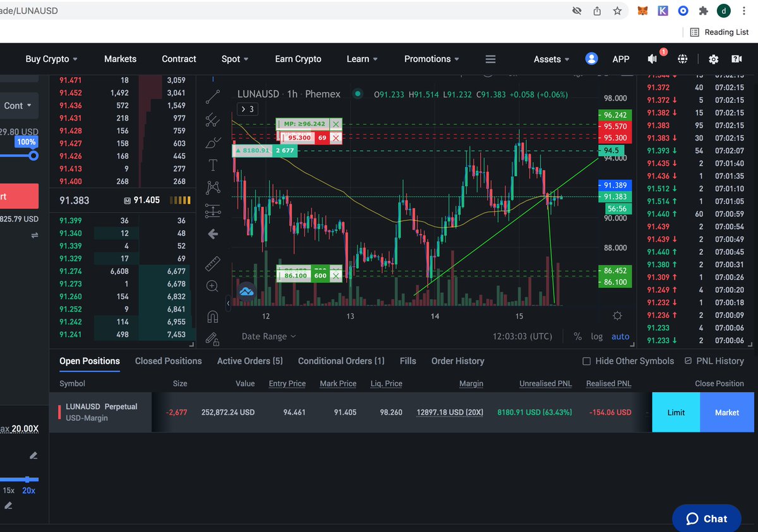Screen dimensions: 758x532
Task: Open the video help guide icon
Action: 737,59
